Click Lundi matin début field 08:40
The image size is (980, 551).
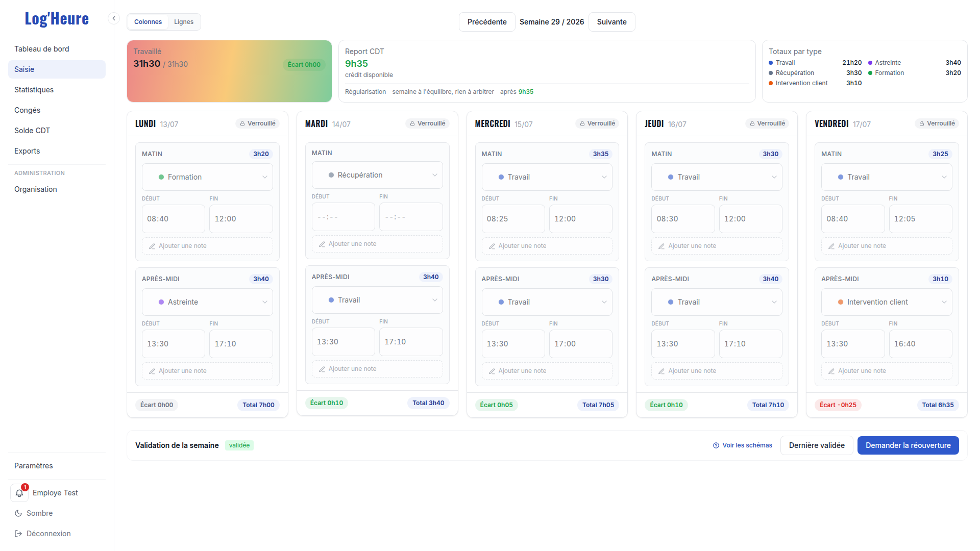[x=174, y=219]
